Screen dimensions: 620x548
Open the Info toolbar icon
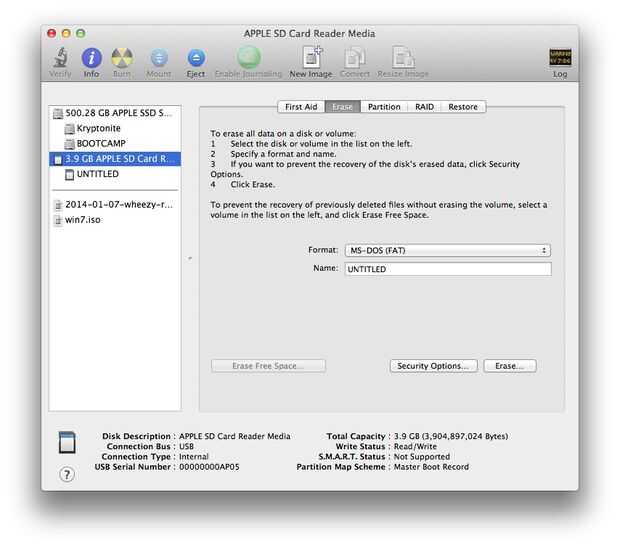click(91, 58)
